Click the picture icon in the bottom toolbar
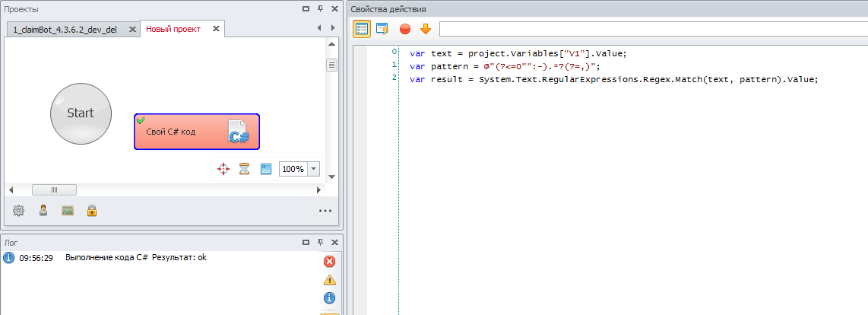The width and height of the screenshot is (868, 315). click(x=68, y=211)
